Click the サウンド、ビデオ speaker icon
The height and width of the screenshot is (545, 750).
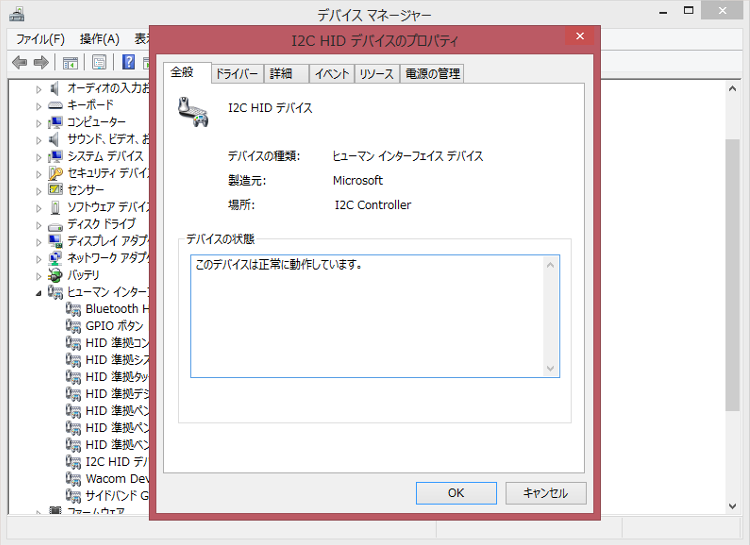pos(55,139)
